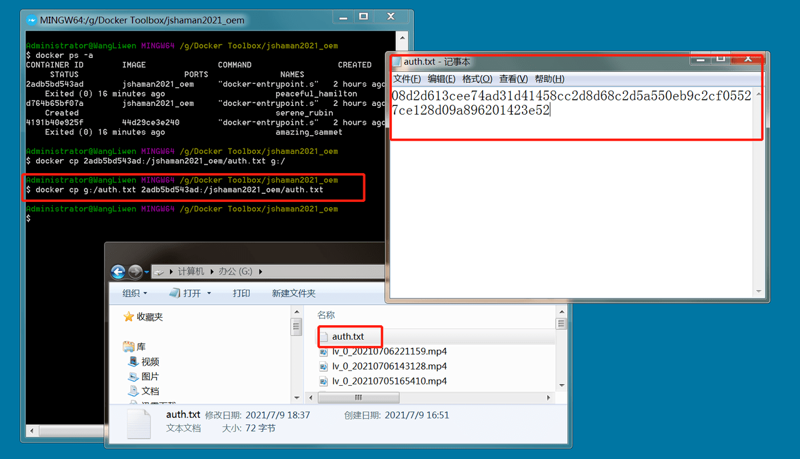Click the Notepad scroll down arrow
This screenshot has height=459, width=800.
pos(759,291)
